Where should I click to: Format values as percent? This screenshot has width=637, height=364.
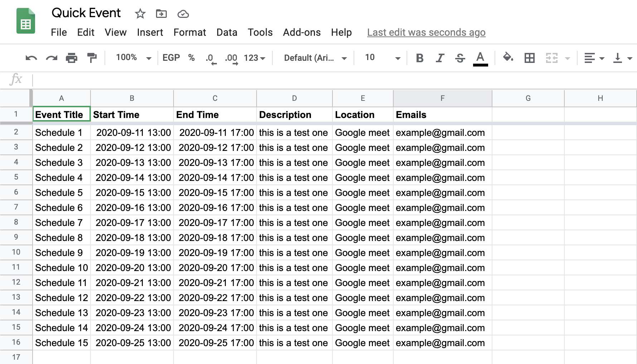(x=192, y=58)
